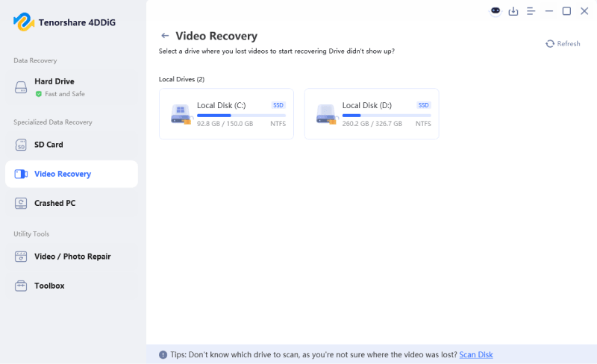Go back using the left arrow

coord(164,36)
